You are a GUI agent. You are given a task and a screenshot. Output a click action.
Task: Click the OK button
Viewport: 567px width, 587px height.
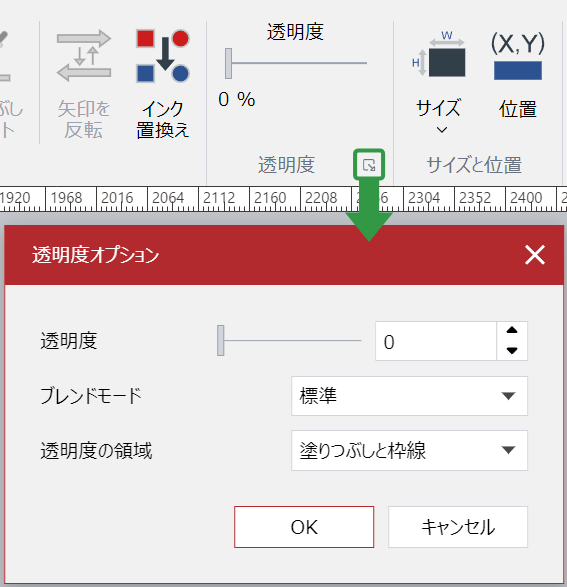pyautogui.click(x=304, y=527)
